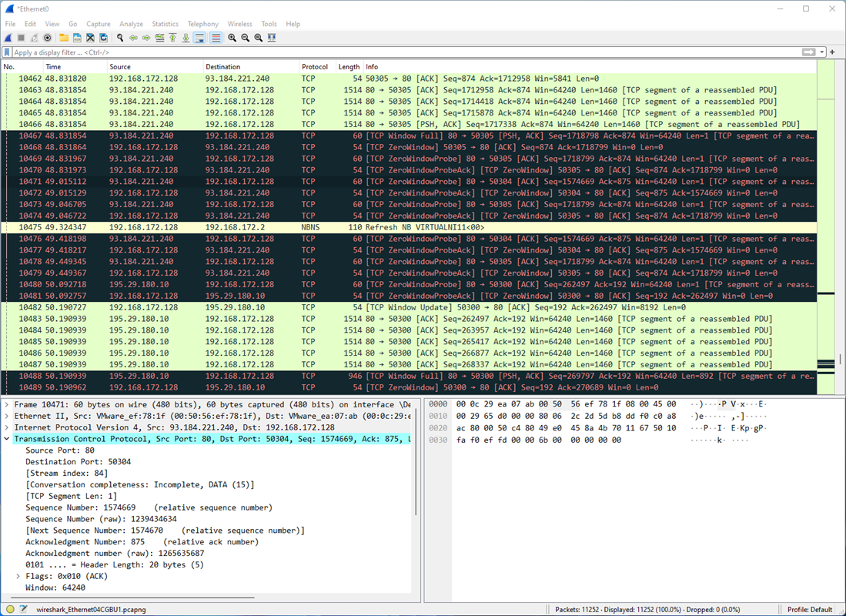Screen dimensions: 846x616
Task: Apply display filter arrow button
Action: 808,52
